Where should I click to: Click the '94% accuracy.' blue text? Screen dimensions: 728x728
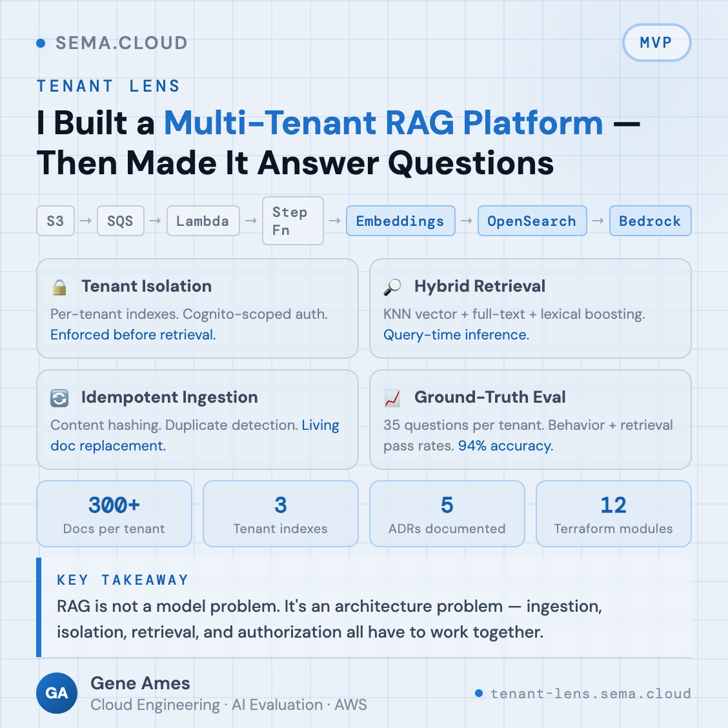pyautogui.click(x=505, y=446)
